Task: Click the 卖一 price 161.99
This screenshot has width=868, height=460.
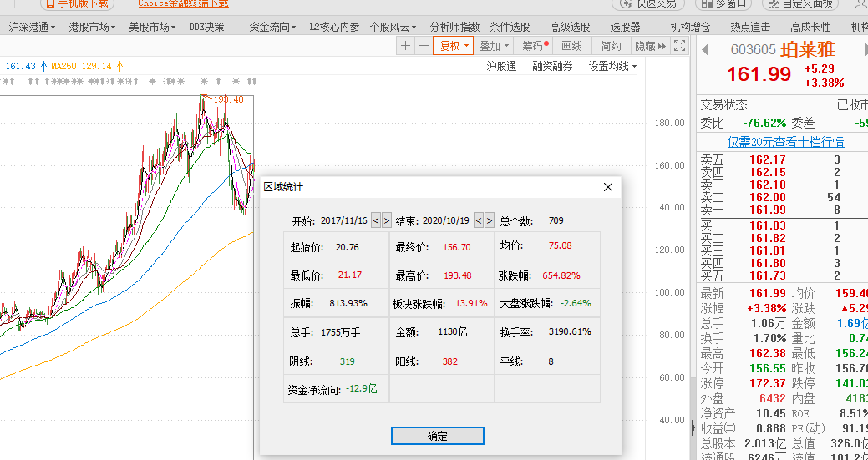Action: [x=767, y=210]
